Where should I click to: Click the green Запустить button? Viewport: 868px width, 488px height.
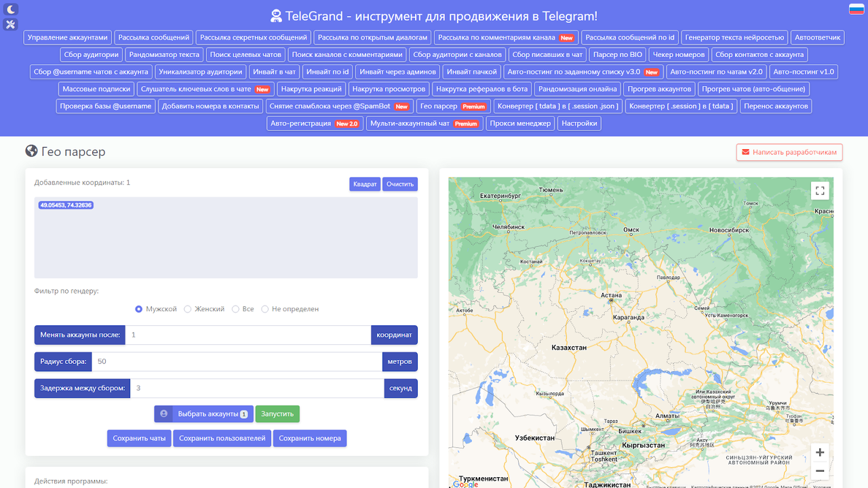pos(277,413)
